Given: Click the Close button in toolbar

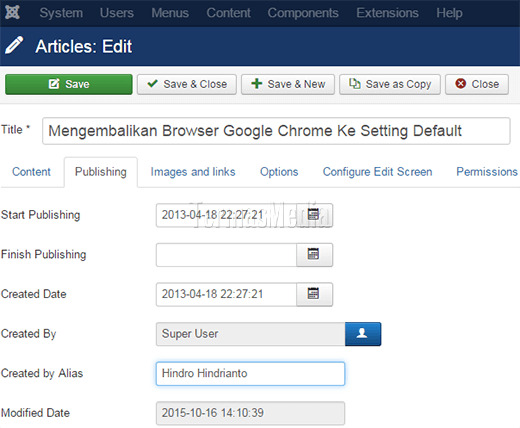Looking at the screenshot, I should click(x=477, y=84).
